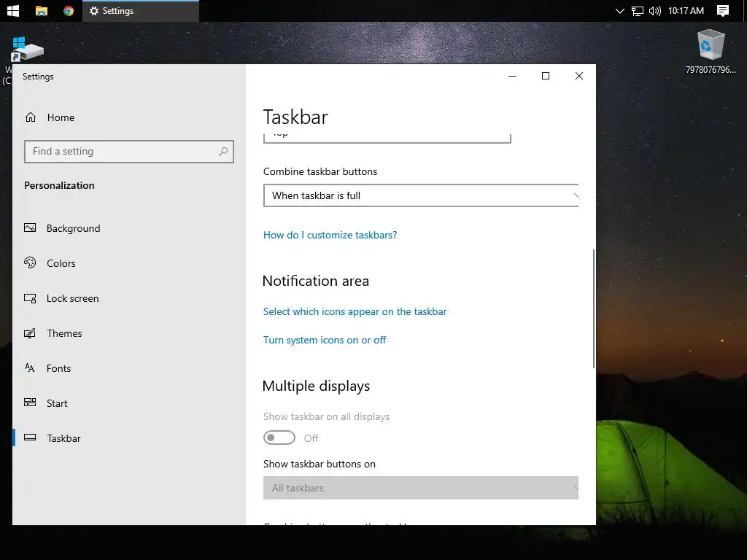Click the Notification area heading
This screenshot has height=560, width=747.
pos(316,281)
